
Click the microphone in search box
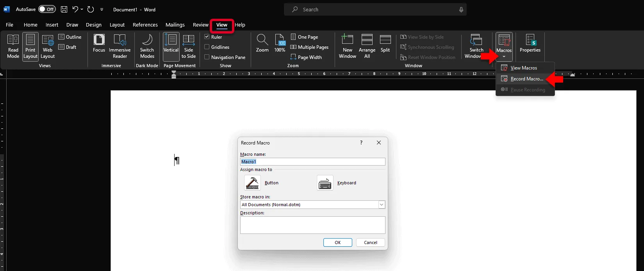(461, 9)
